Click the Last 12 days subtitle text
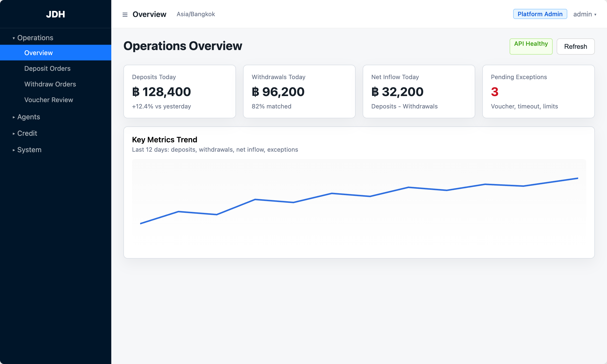 [x=215, y=149]
